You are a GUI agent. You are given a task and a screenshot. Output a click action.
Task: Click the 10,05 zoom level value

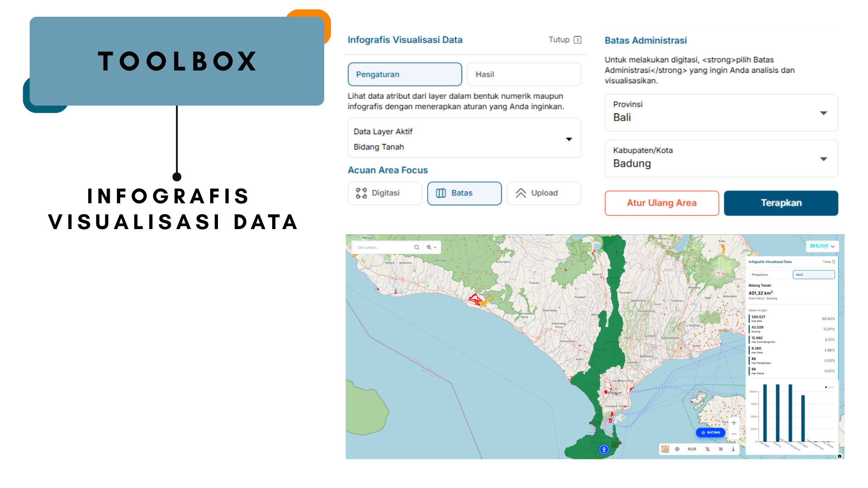point(692,449)
